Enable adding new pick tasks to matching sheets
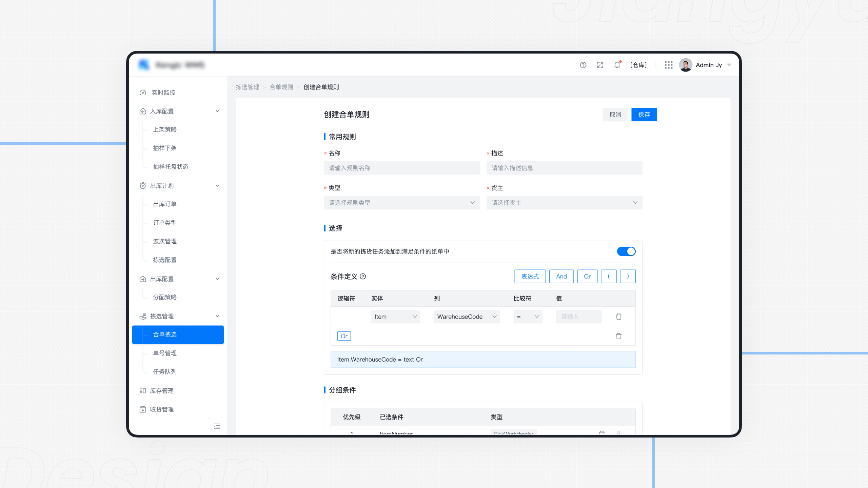Screen dimensions: 868x488 (x=626, y=251)
